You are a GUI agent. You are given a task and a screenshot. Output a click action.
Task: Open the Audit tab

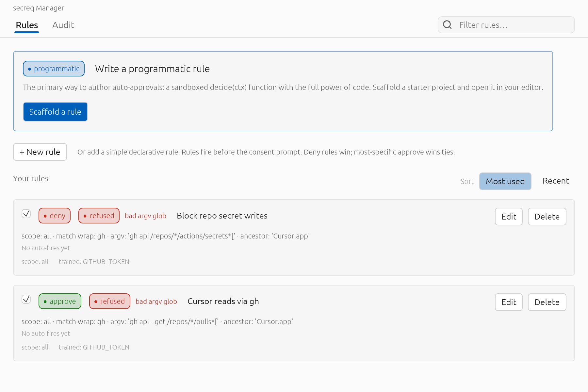(x=63, y=25)
